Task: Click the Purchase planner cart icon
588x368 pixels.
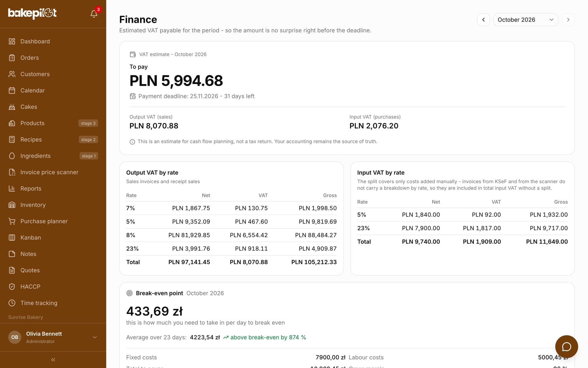Action: click(12, 221)
